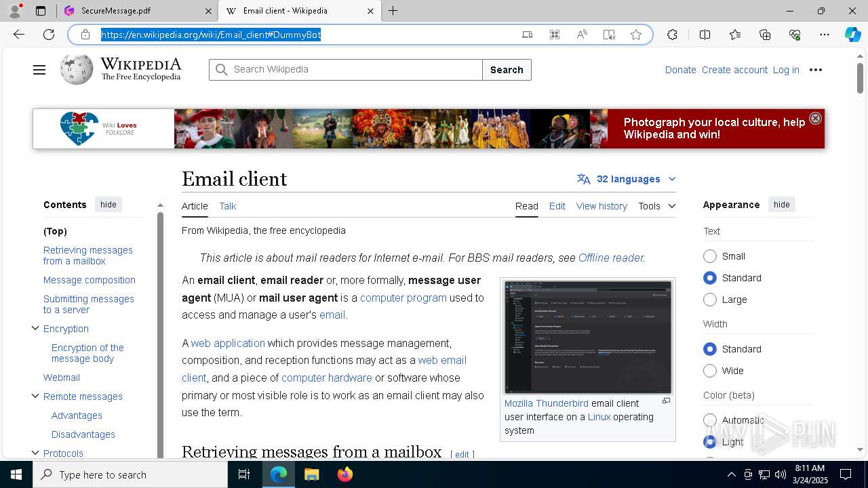Image resolution: width=868 pixels, height=488 pixels.
Task: Click the browser address bar URL
Action: 211,35
